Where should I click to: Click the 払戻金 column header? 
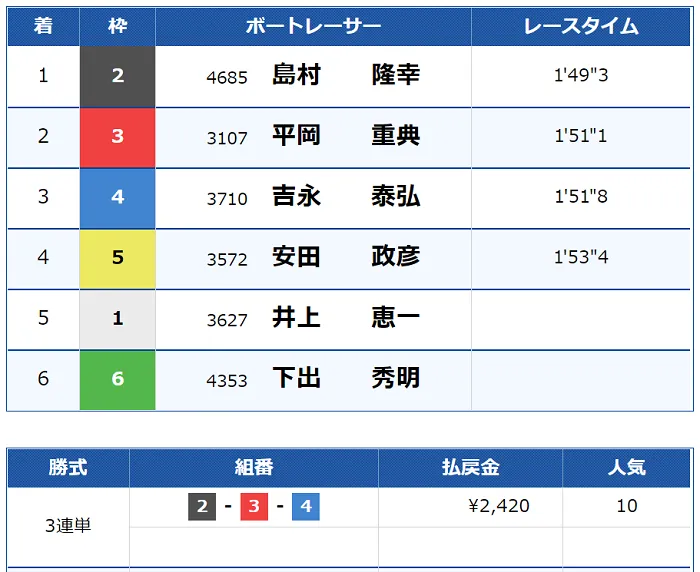pos(470,467)
